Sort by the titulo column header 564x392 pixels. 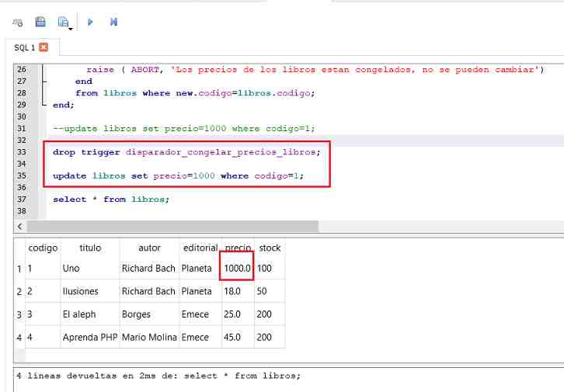coord(90,248)
